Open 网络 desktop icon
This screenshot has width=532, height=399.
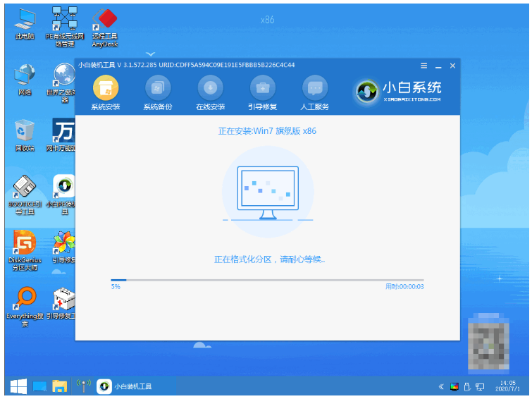click(25, 80)
